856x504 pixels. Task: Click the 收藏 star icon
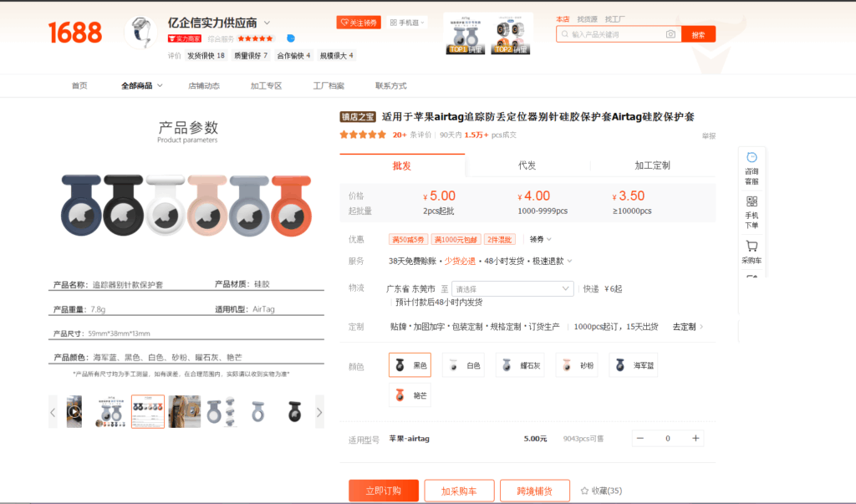coord(584,491)
